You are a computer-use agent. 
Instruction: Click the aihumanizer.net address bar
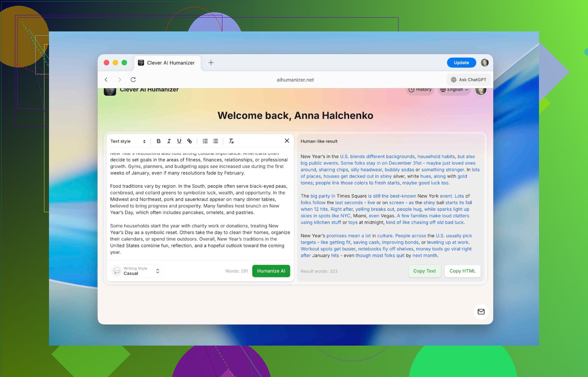click(295, 80)
